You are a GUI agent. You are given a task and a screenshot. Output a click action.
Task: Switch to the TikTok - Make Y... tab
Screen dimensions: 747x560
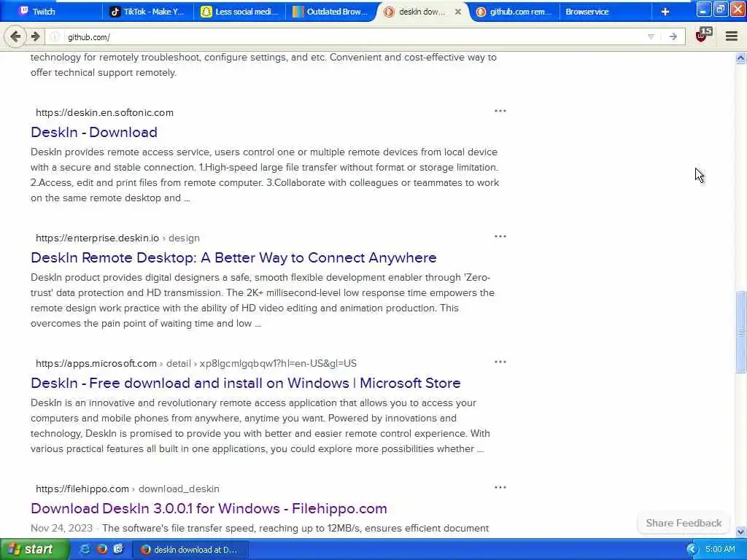coord(147,12)
